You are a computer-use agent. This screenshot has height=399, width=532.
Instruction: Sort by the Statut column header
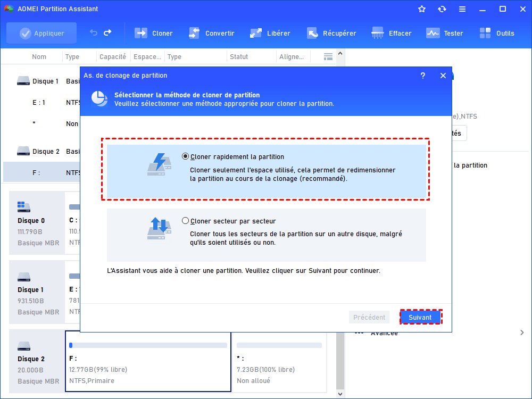tap(239, 57)
